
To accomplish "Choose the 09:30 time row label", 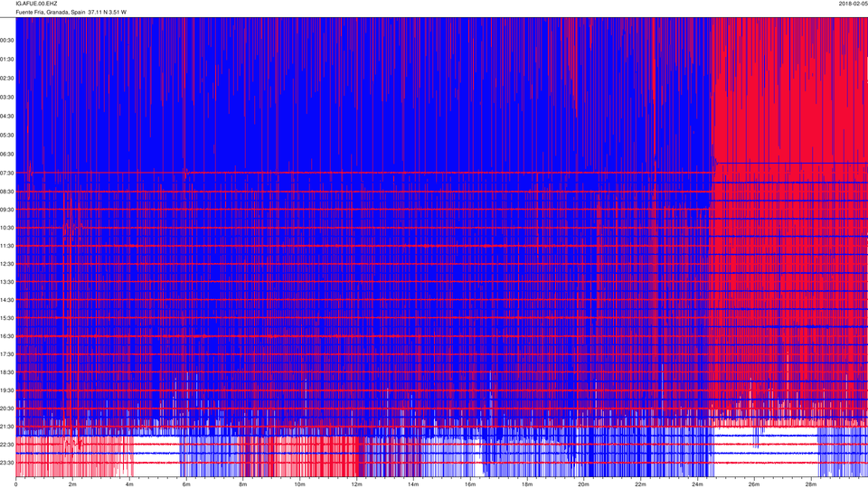I will point(7,210).
